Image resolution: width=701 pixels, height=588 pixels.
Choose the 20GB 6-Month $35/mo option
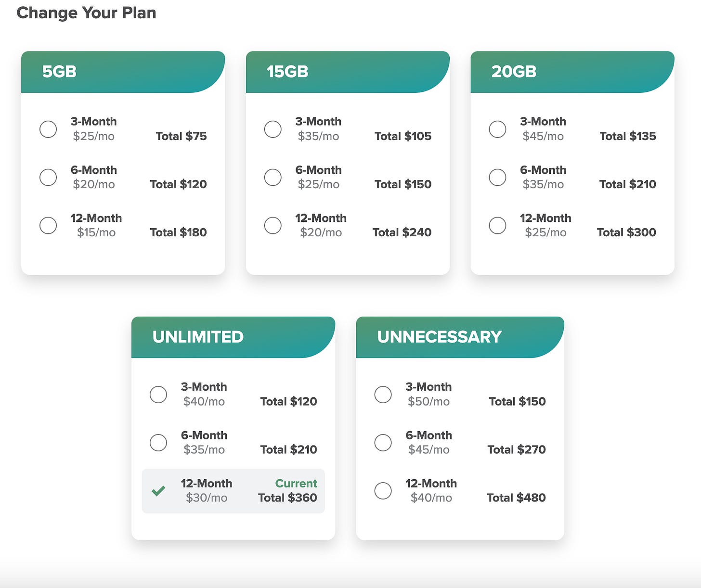(497, 177)
